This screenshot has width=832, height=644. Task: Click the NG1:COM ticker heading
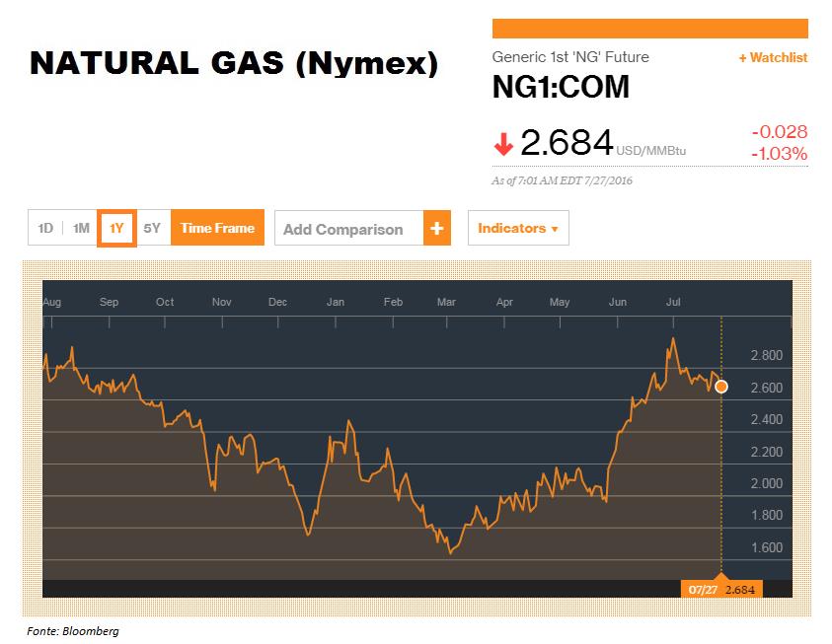pos(561,87)
